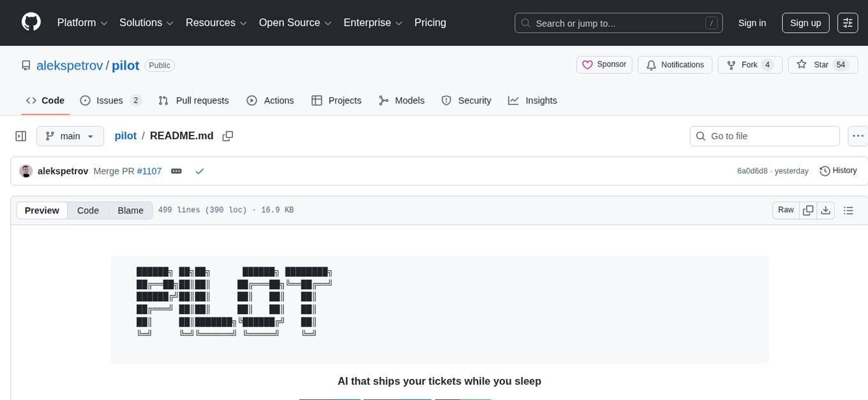This screenshot has width=868, height=400.
Task: Open the document outline panel
Action: tap(848, 210)
